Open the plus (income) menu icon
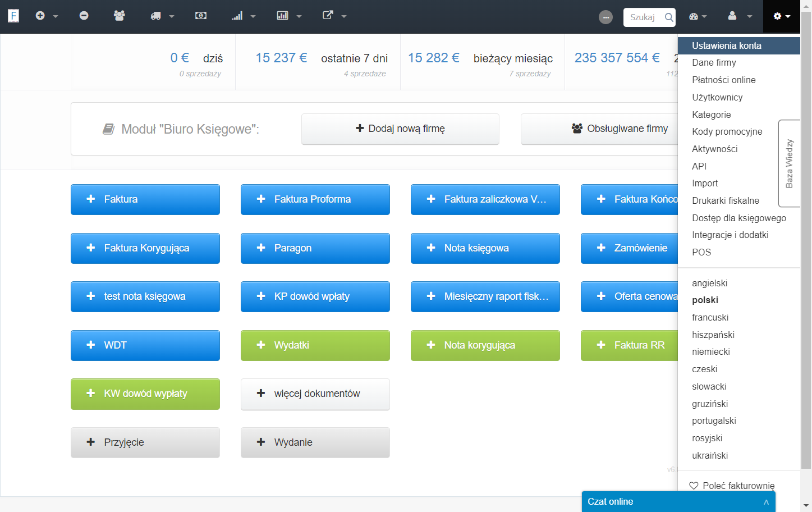812x512 pixels. (x=40, y=16)
